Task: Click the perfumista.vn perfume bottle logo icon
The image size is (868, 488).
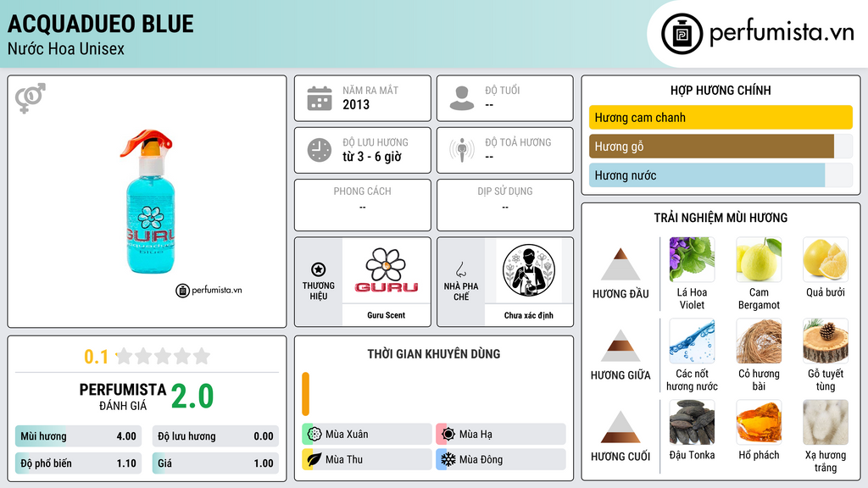Action: [682, 34]
